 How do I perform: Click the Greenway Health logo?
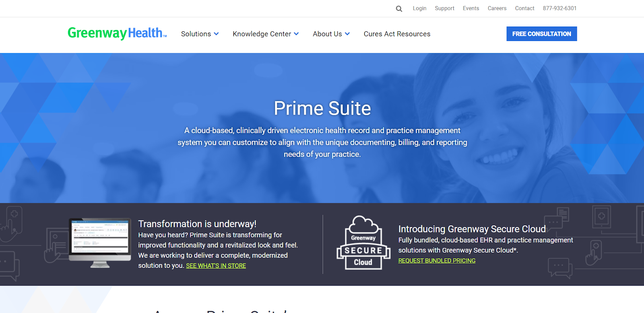tap(117, 33)
